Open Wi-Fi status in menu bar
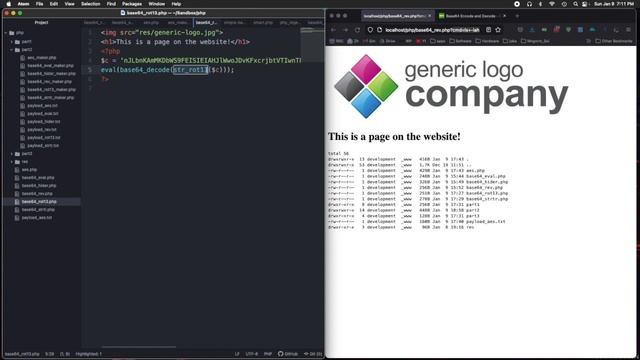640x360 pixels. [552, 4]
